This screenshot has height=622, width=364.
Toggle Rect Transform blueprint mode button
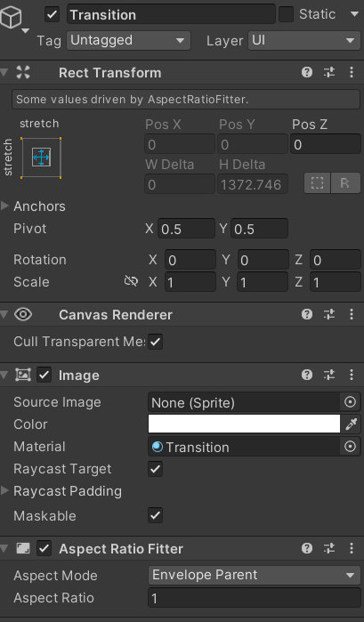pos(317,183)
